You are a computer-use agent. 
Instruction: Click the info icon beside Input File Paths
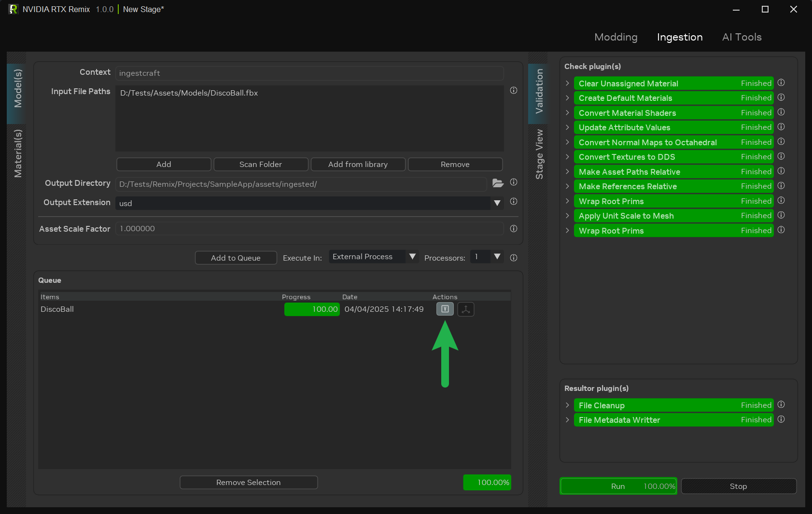[514, 90]
